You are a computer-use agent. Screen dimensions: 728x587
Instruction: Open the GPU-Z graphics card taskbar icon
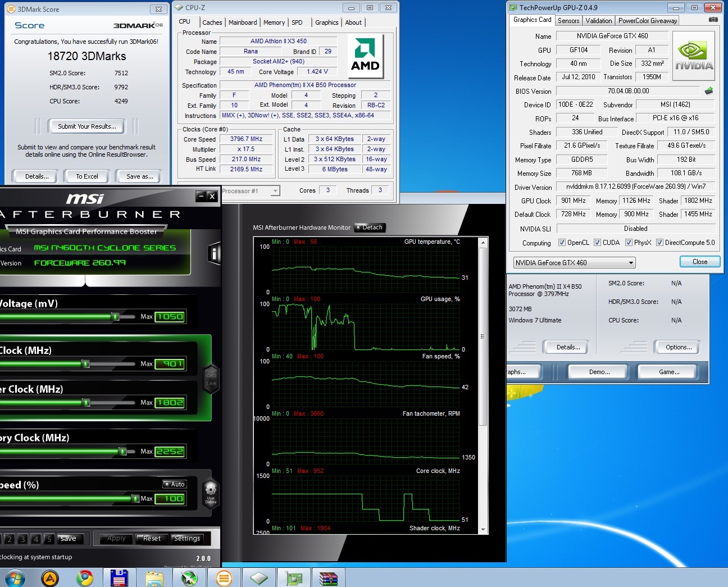pos(294,578)
